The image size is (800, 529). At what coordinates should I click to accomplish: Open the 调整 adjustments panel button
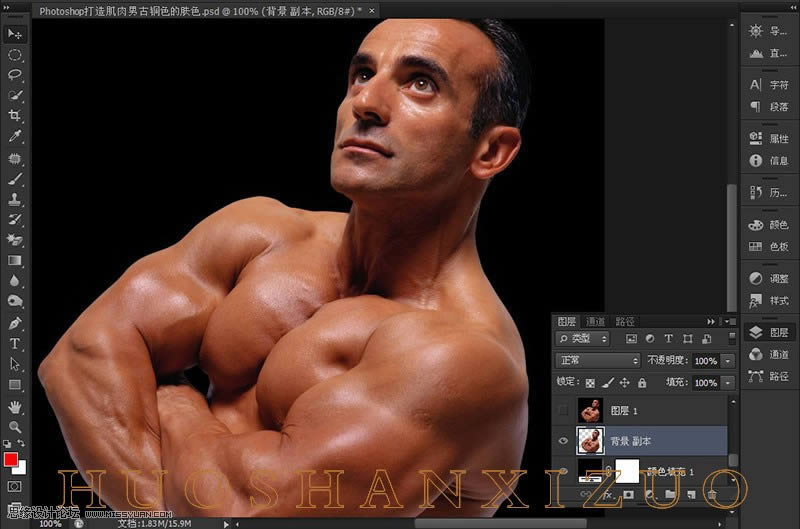pyautogui.click(x=769, y=279)
